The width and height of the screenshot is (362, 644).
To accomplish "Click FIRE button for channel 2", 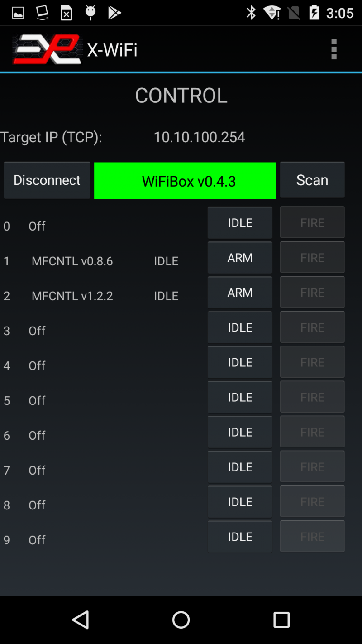I will click(x=312, y=293).
